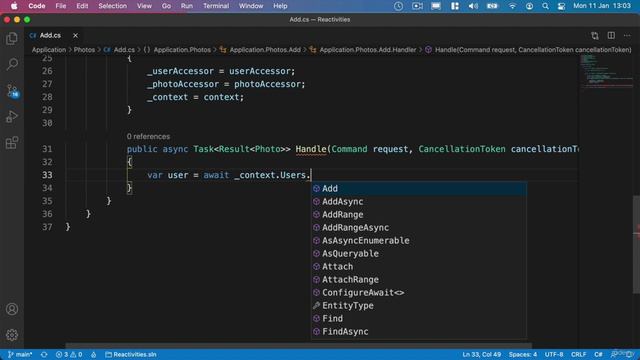Open the Window menu
The width and height of the screenshot is (640, 360).
[x=251, y=6]
